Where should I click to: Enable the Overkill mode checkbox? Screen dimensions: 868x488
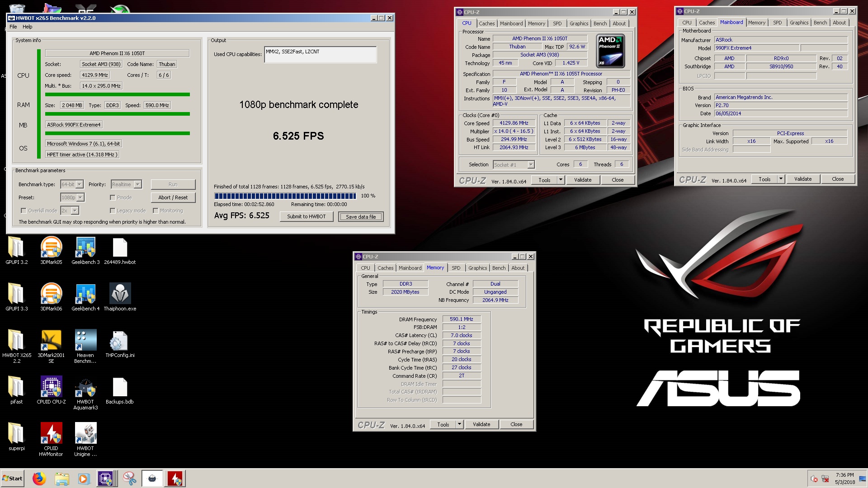pos(24,211)
